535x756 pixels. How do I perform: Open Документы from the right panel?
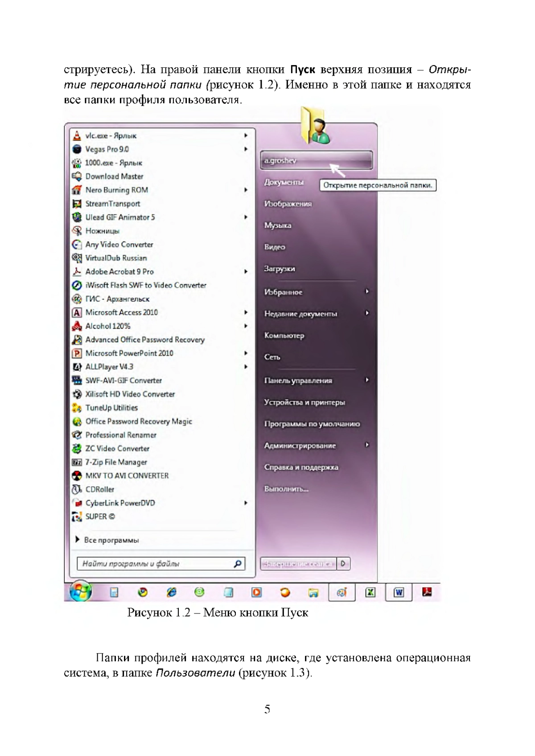[x=284, y=182]
